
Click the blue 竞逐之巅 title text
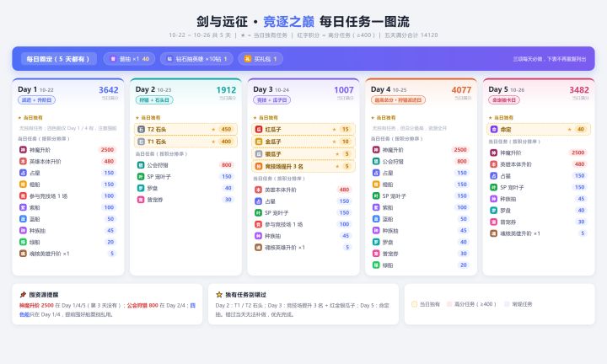point(289,22)
